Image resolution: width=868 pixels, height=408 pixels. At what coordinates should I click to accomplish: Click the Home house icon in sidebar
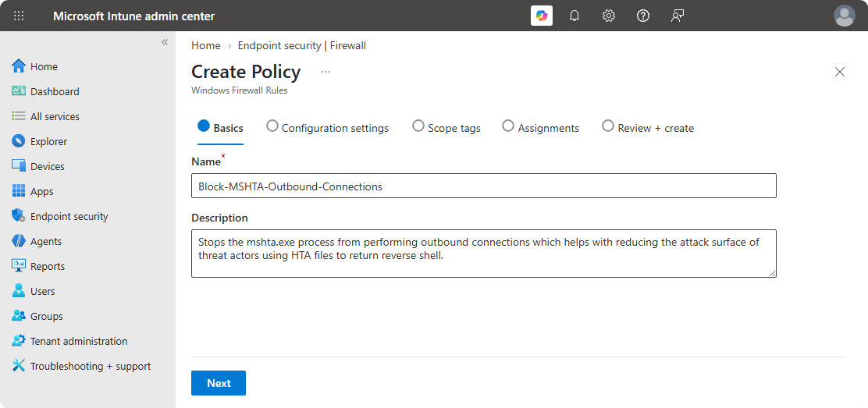[19, 66]
